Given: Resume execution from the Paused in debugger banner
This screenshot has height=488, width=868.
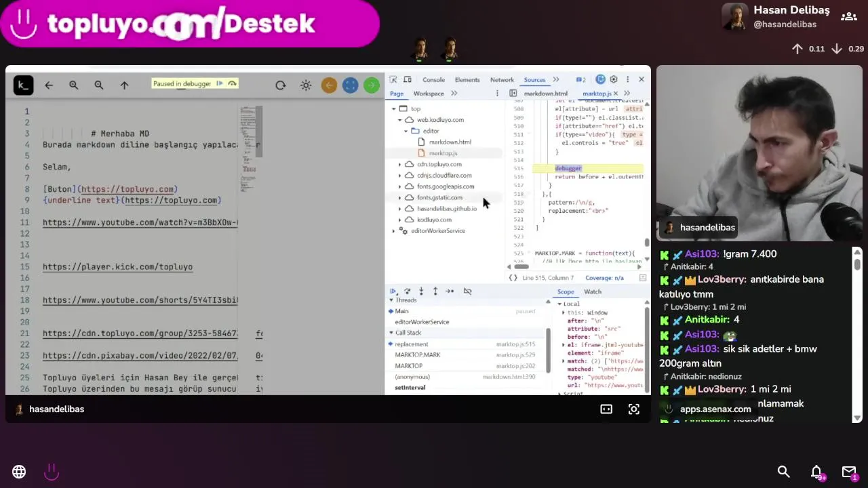Looking at the screenshot, I should coord(219,84).
